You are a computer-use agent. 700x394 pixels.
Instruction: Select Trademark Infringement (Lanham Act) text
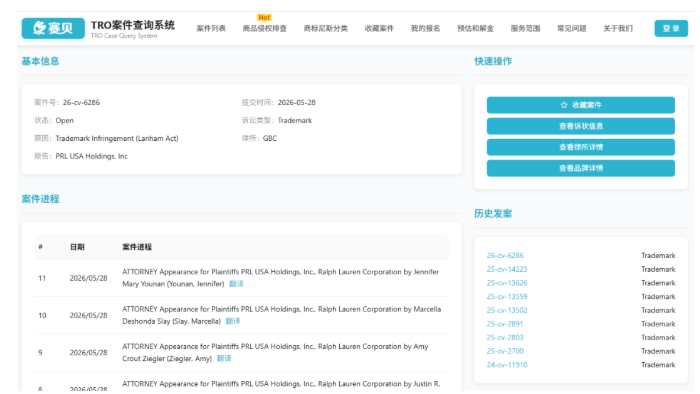tap(117, 138)
